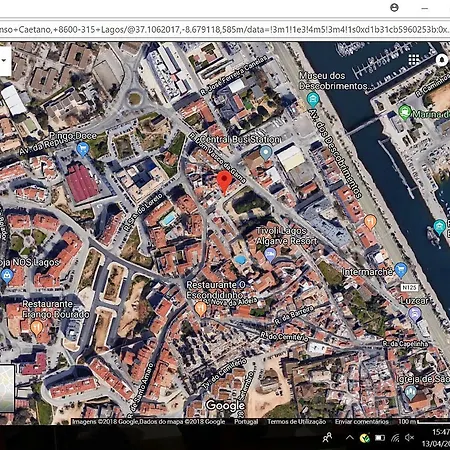The width and height of the screenshot is (450, 450).
Task: Click the Central Bus Station label
Action: click(239, 139)
